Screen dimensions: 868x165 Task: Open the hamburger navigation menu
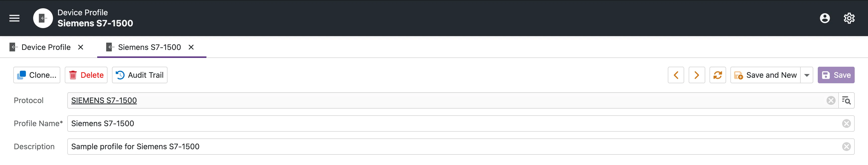click(x=14, y=18)
